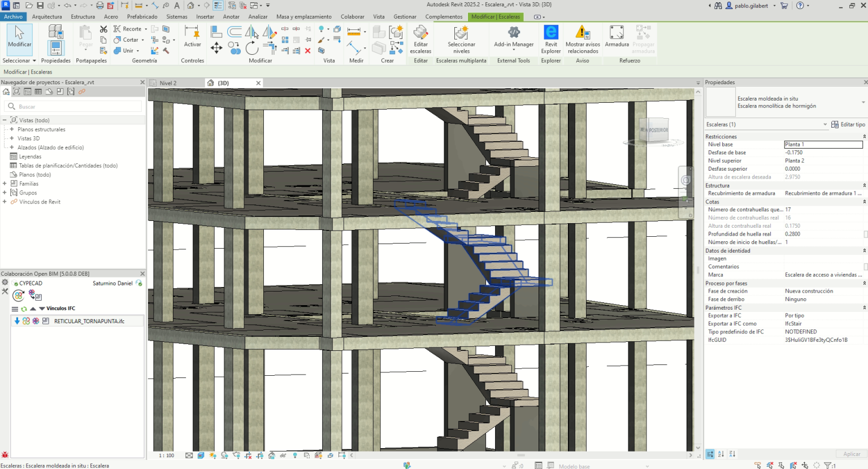Click the 1:100 scale control

(x=166, y=455)
